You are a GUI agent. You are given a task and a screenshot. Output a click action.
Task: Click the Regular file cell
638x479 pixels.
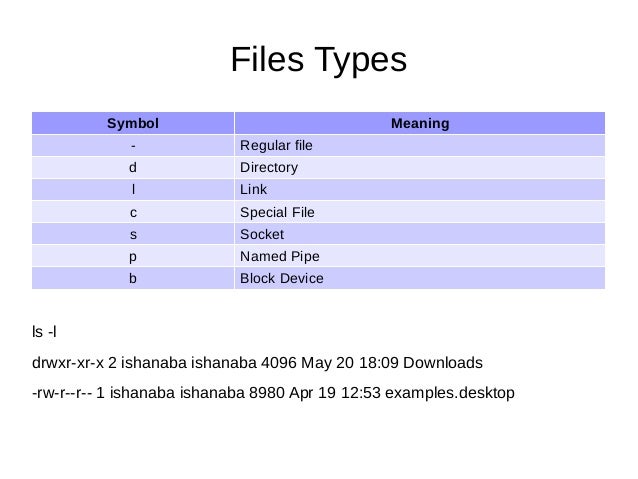(276, 146)
